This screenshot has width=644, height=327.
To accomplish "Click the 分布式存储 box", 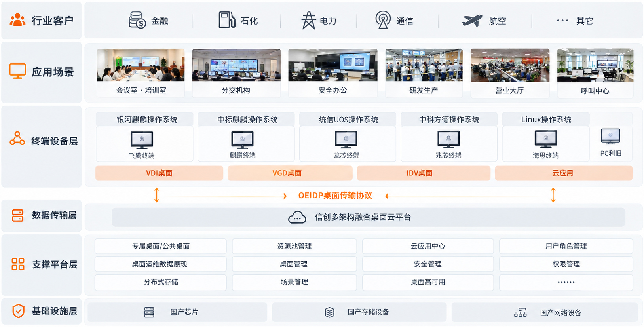I will (x=161, y=282).
